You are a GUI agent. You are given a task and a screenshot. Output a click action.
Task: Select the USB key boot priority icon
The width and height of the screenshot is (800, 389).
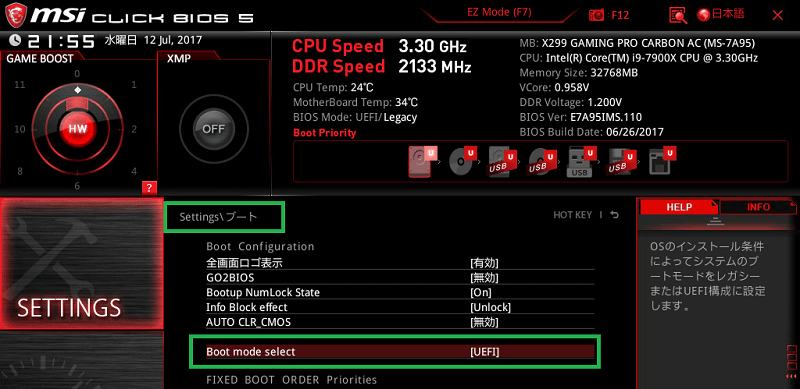pyautogui.click(x=582, y=161)
